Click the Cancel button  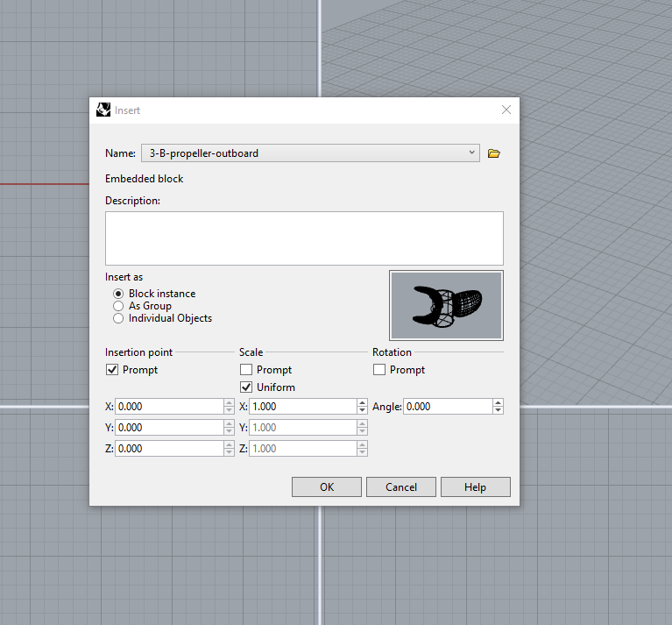(x=401, y=487)
